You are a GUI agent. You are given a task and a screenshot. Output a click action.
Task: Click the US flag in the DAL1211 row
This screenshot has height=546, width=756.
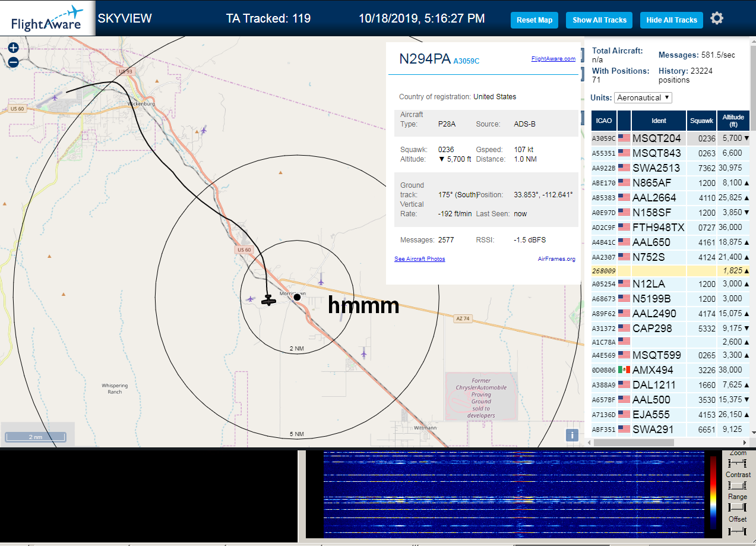[x=624, y=384]
